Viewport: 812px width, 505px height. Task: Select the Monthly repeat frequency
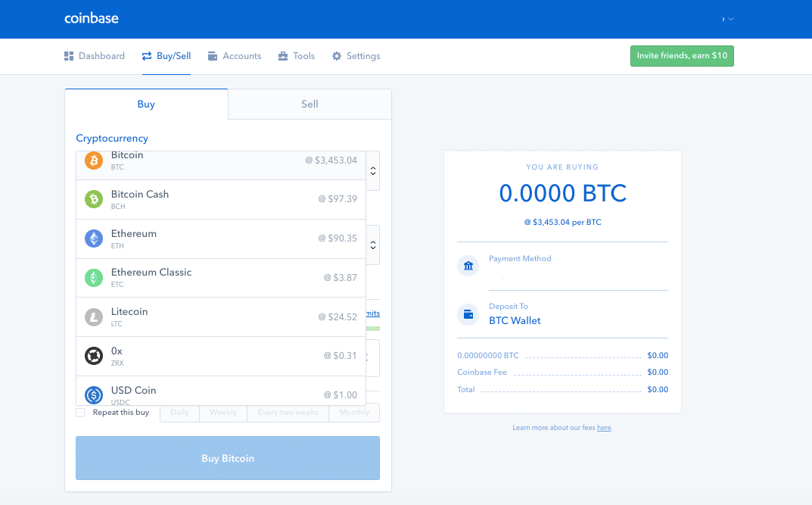[353, 413]
